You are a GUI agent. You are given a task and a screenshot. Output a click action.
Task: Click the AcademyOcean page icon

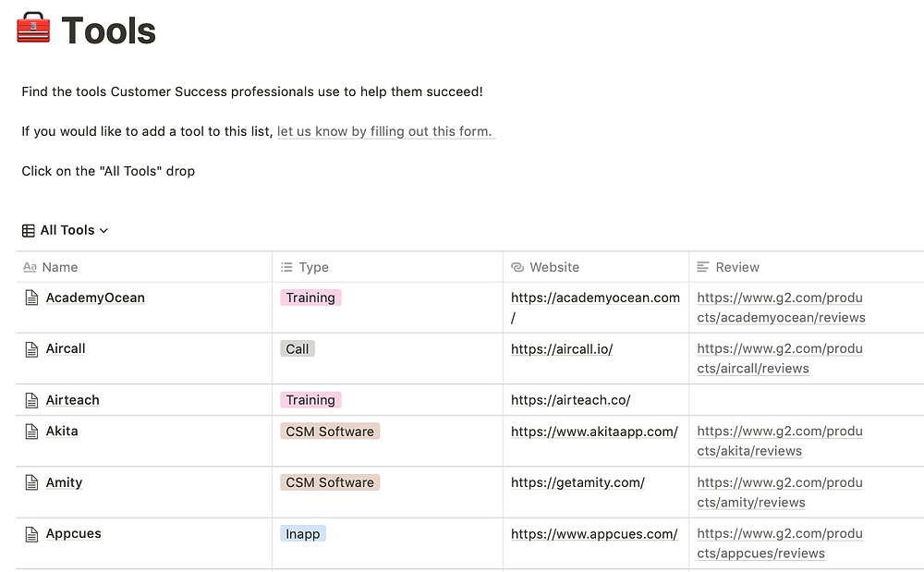pyautogui.click(x=31, y=298)
